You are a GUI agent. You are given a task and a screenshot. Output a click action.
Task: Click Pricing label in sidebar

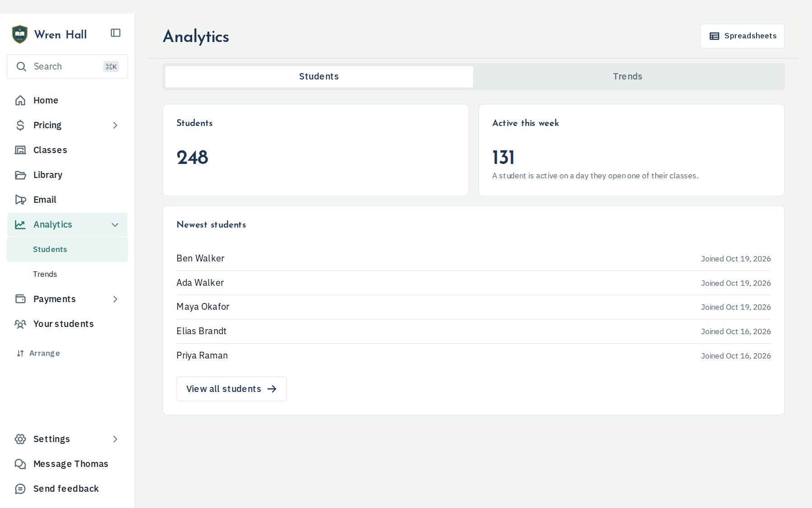coord(47,125)
